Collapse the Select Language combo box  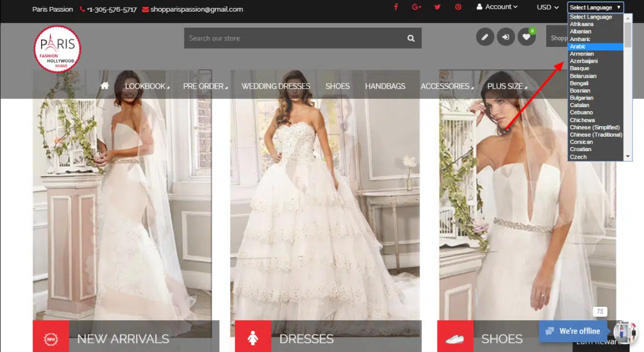pyautogui.click(x=595, y=8)
